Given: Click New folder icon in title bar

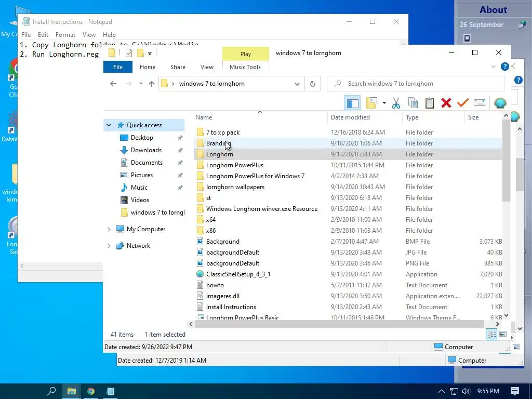Looking at the screenshot, I should (140, 53).
